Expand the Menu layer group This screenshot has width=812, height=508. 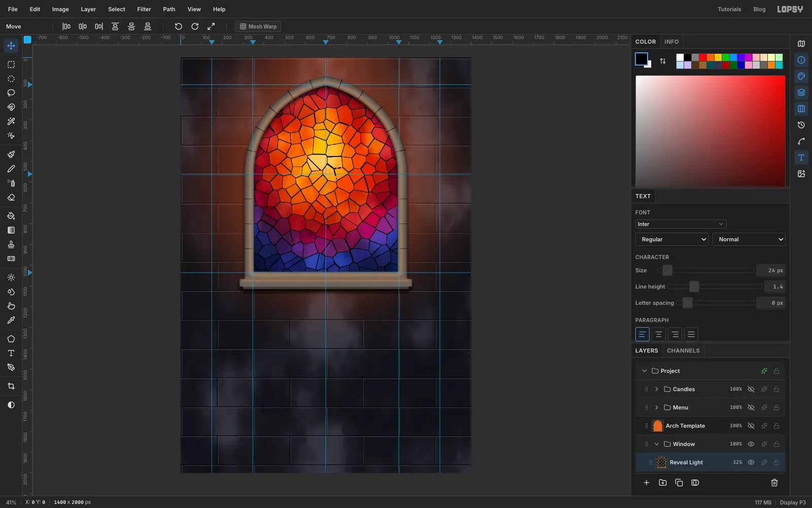(x=657, y=407)
